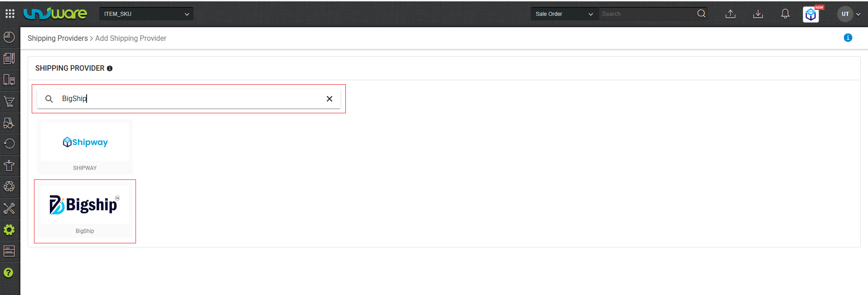868x295 pixels.
Task: Select the Shipway provider card
Action: pos(85,147)
